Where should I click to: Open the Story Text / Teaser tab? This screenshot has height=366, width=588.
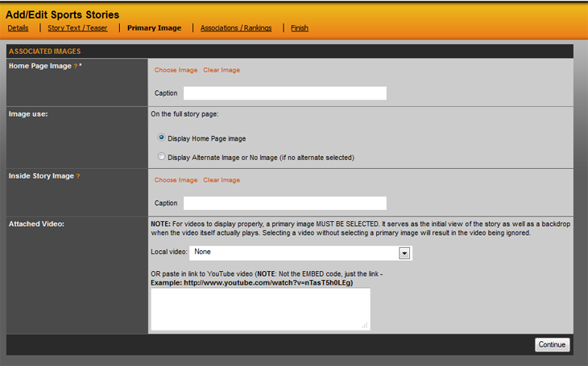[77, 28]
